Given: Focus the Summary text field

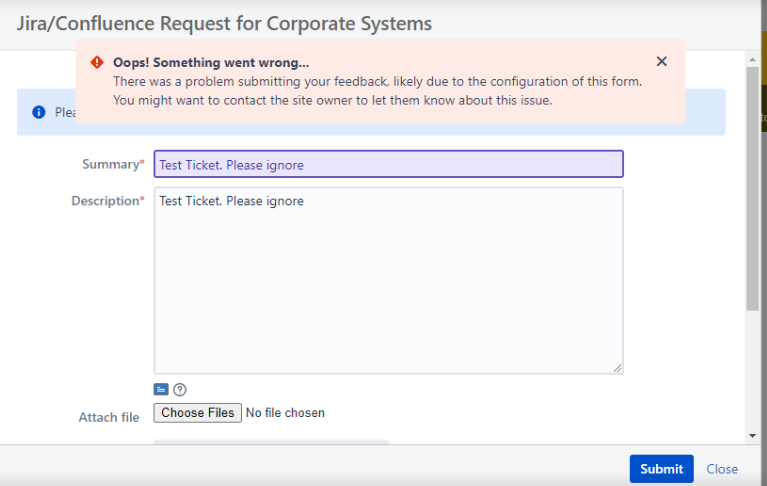Looking at the screenshot, I should (x=388, y=164).
